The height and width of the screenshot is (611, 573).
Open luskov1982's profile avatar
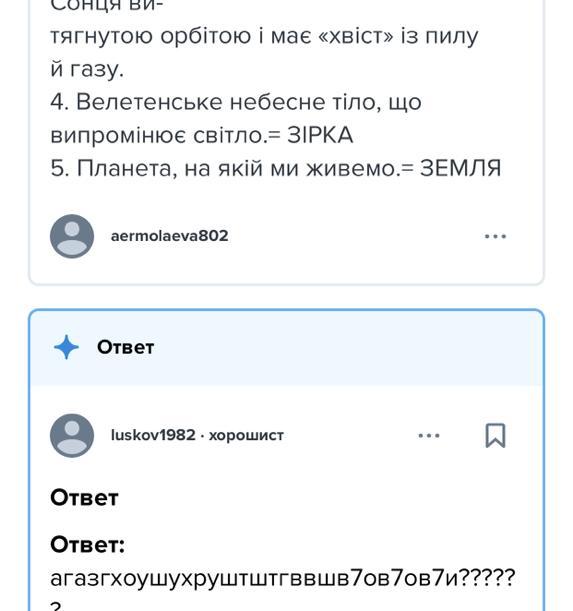click(72, 435)
